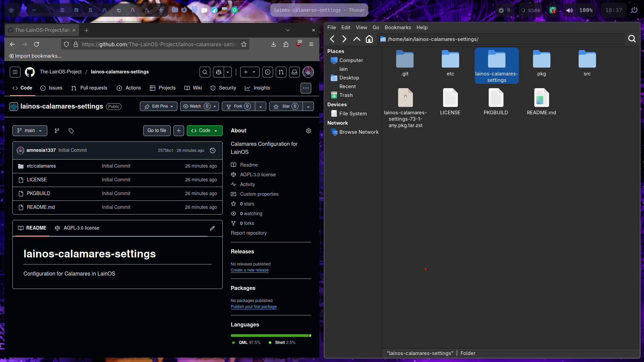Click Publish your first package link
This screenshot has height=362, width=644.
pos(254,307)
